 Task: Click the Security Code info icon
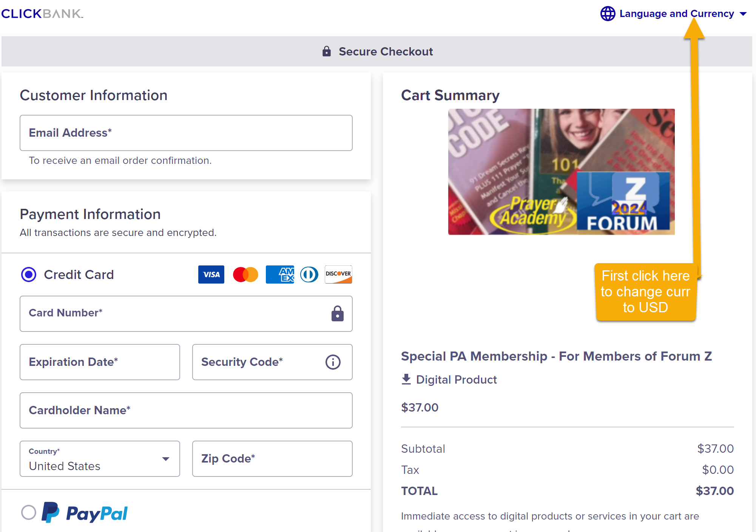pos(333,362)
